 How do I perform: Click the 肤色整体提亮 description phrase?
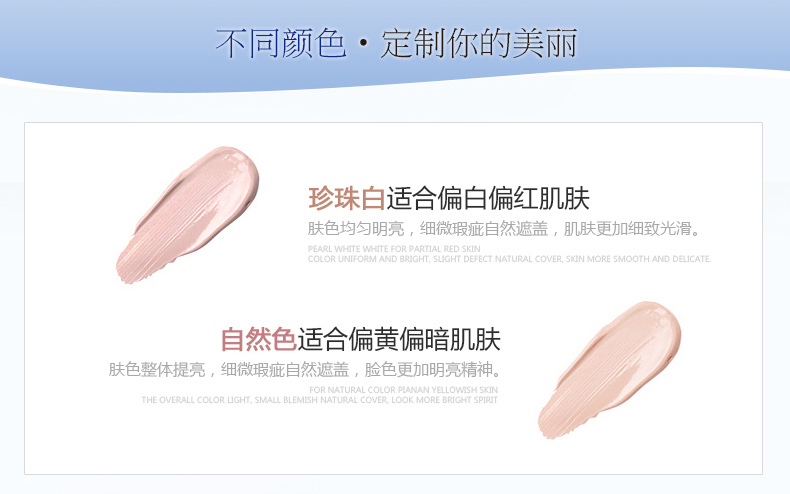point(157,369)
